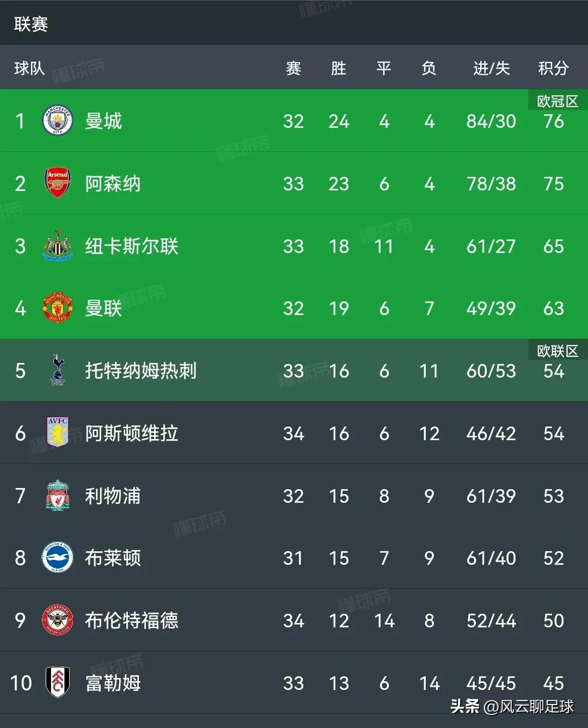Sort by the 进/失 column header
The width and height of the screenshot is (588, 728).
click(491, 68)
